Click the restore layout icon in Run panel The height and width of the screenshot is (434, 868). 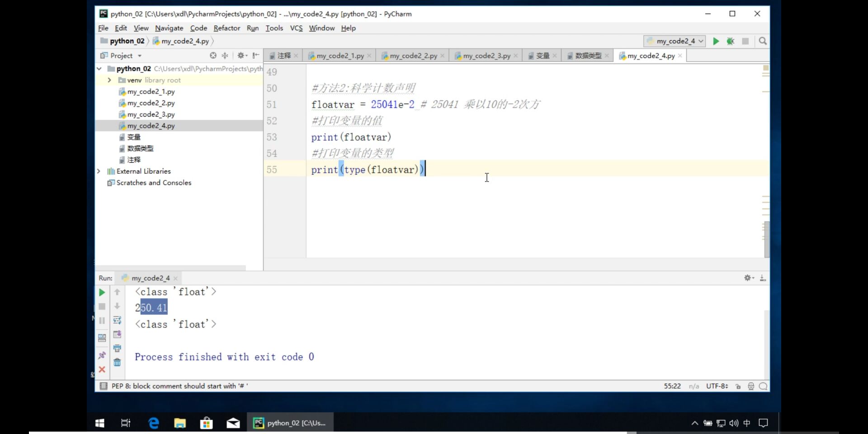102,338
